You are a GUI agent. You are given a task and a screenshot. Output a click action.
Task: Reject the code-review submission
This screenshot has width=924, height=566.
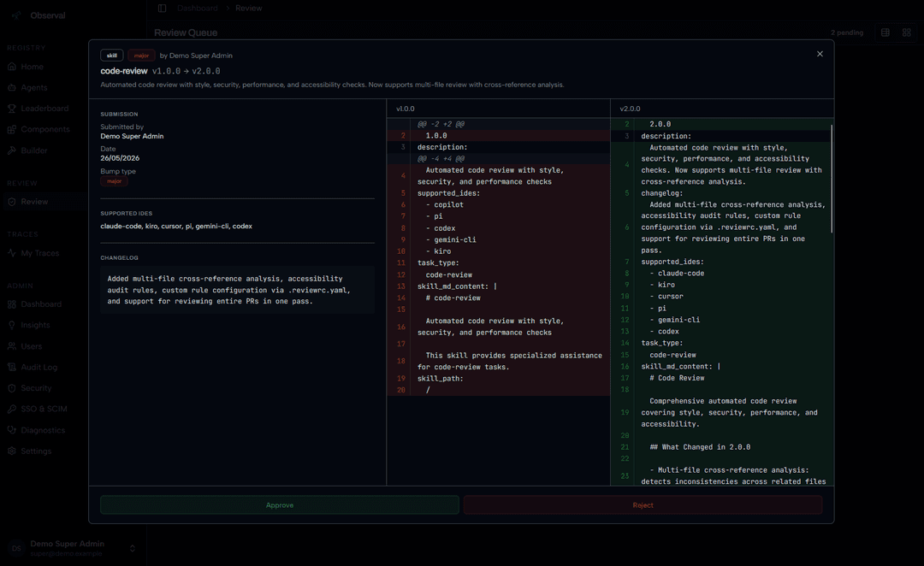point(643,504)
